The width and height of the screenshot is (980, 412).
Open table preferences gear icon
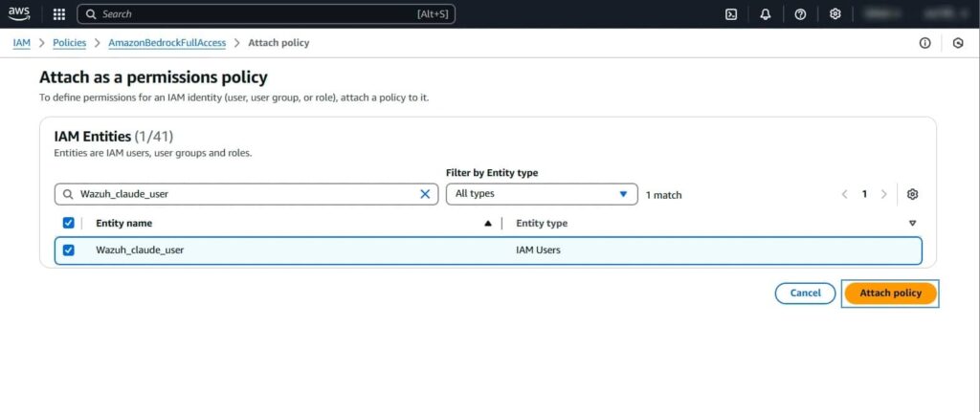pyautogui.click(x=912, y=194)
